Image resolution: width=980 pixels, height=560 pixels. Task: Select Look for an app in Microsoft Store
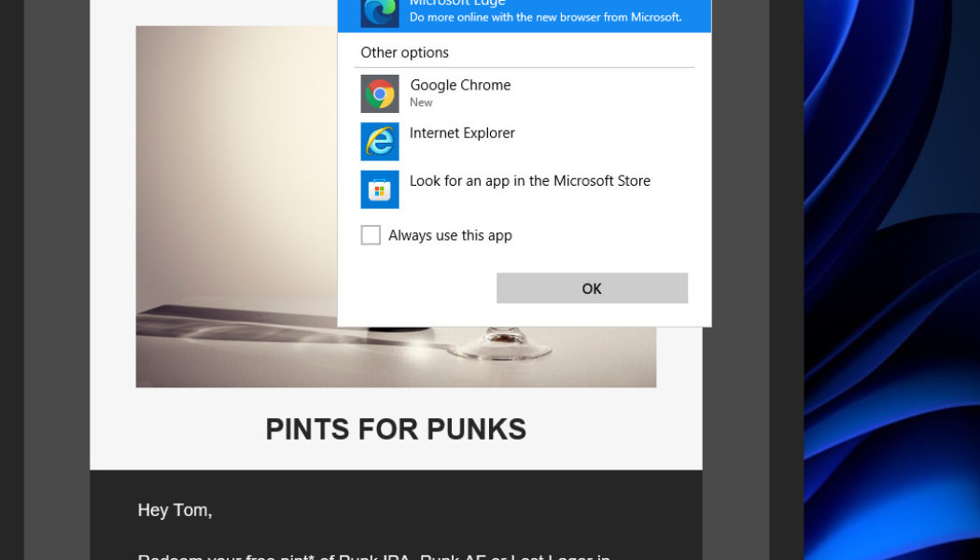[529, 181]
